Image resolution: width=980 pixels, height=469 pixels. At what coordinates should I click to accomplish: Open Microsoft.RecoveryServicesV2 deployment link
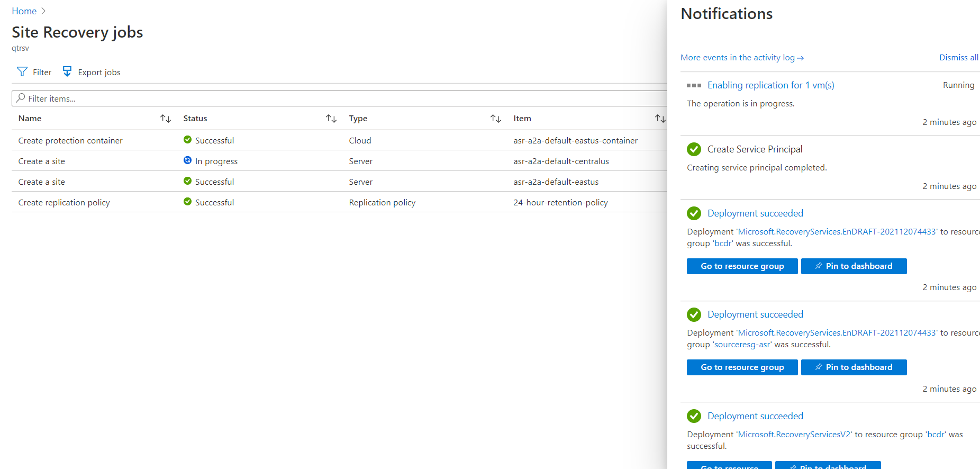pos(794,435)
